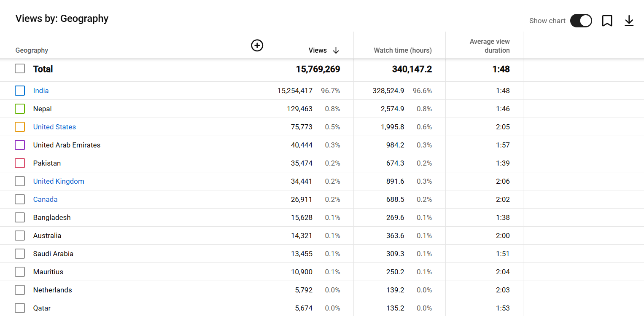The width and height of the screenshot is (644, 316).
Task: Download the geography report data
Action: coord(629,21)
